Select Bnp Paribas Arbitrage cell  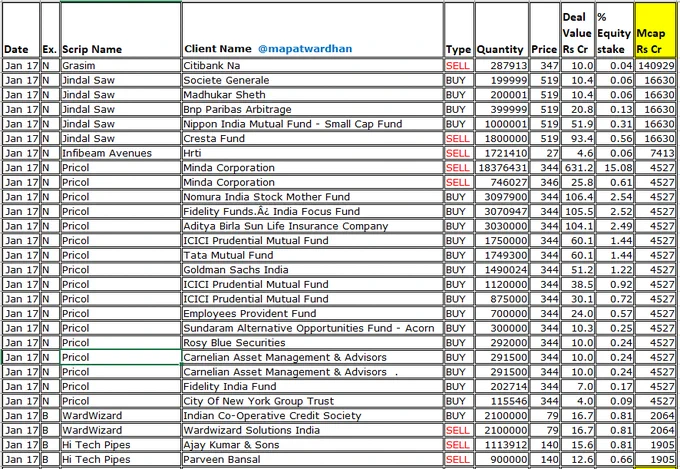(x=313, y=109)
